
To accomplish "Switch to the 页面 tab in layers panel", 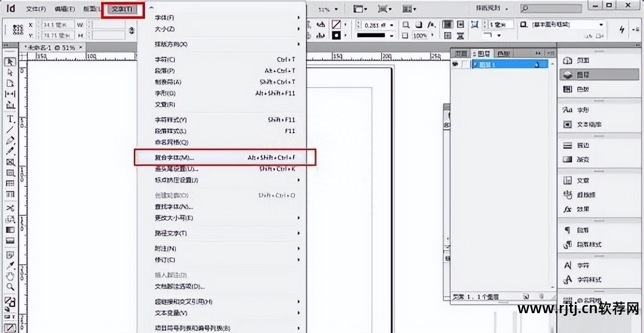I will pyautogui.click(x=461, y=53).
